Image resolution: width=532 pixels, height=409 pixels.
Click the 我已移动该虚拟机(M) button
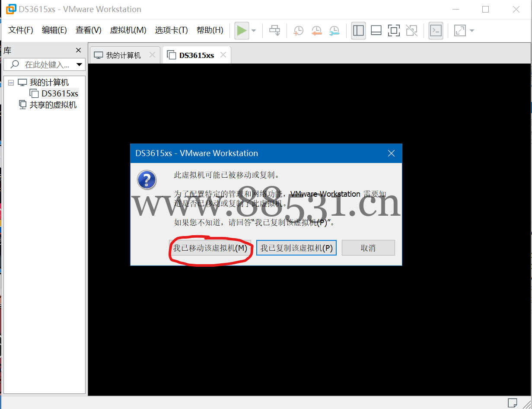[x=210, y=248]
